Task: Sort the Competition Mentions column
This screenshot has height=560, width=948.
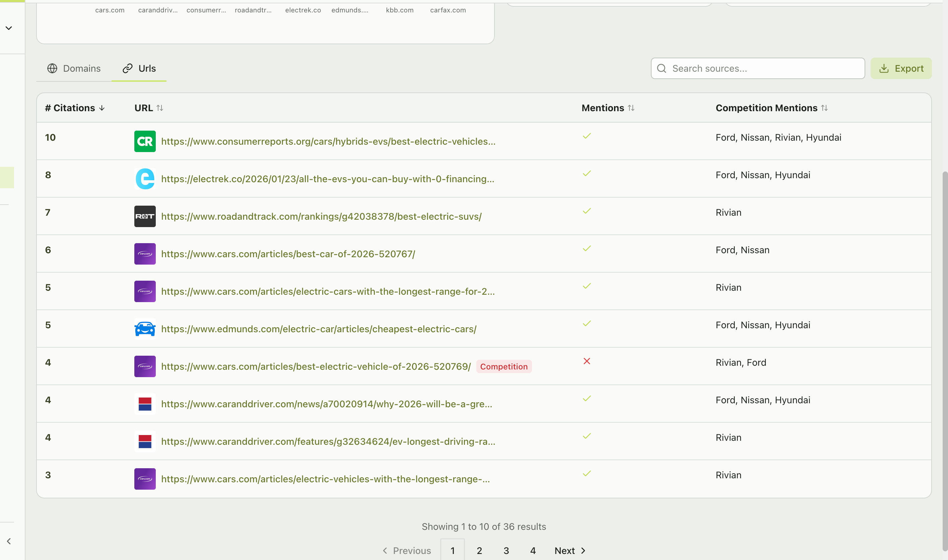Action: (x=824, y=108)
